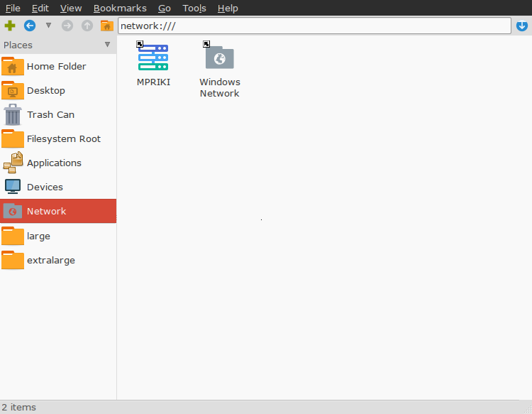Select the Desktop folder icon in Places
Image resolution: width=532 pixels, height=414 pixels.
coord(13,90)
